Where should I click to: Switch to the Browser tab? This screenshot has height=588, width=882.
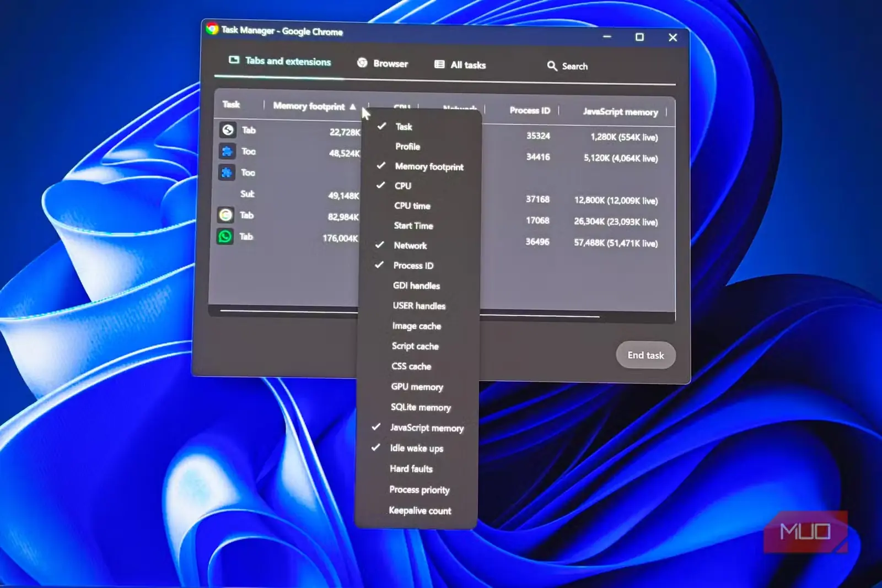[x=383, y=63]
